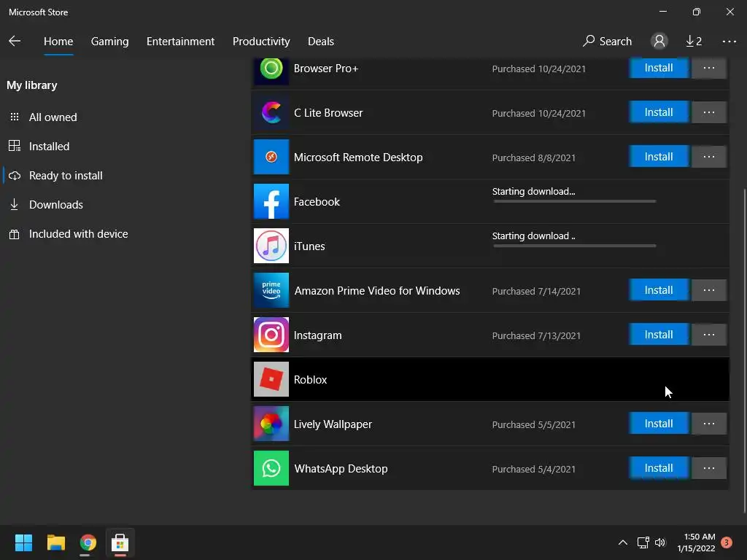Screen dimensions: 747x560
Task: Click the Facebook download progress bar
Action: coord(575,201)
